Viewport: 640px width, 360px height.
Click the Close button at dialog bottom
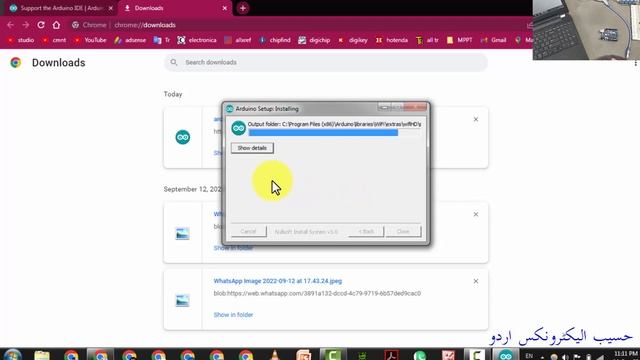[x=403, y=231]
